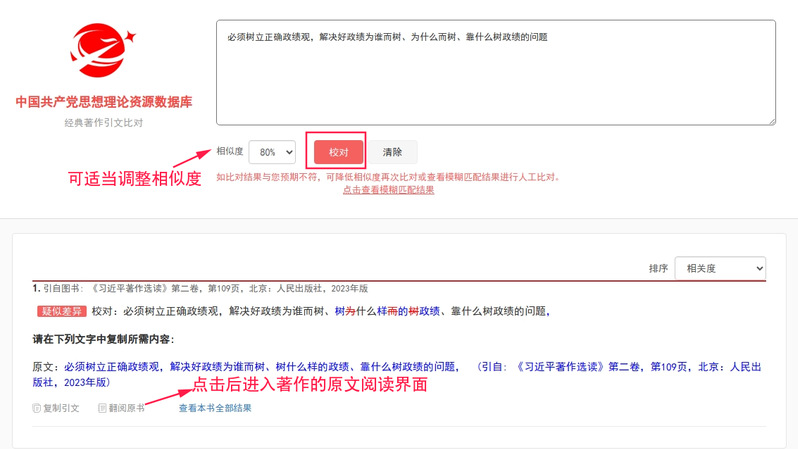798x449 pixels.
Task: Open the 相似度 80% dropdown
Action: coord(272,152)
